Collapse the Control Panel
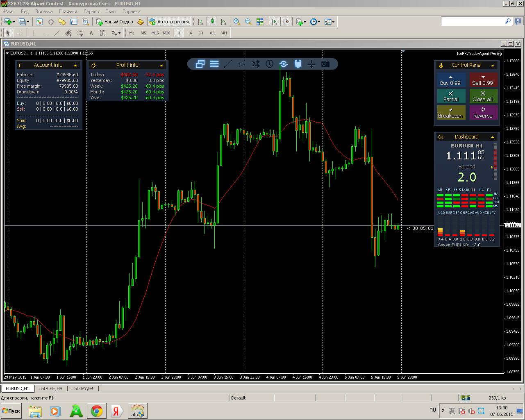This screenshot has height=420, width=525. pyautogui.click(x=493, y=65)
